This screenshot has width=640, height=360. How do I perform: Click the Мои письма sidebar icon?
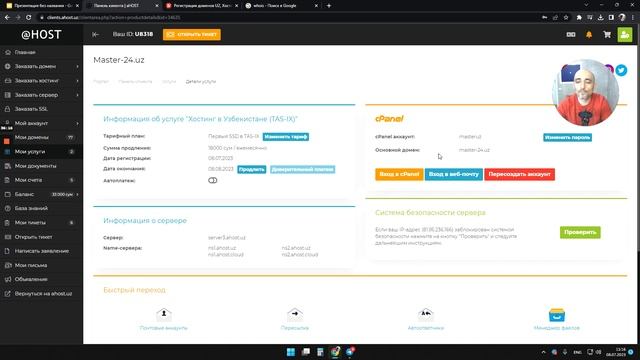(7, 265)
